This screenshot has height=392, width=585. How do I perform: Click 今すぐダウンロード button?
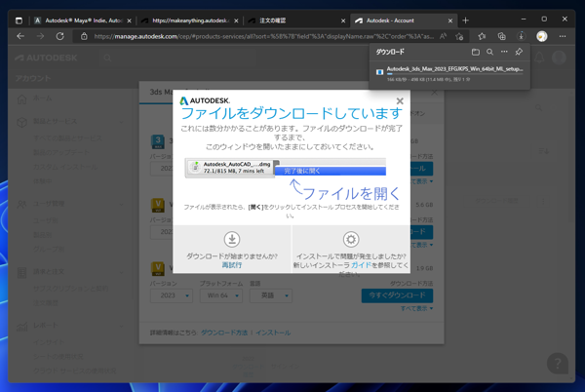[x=397, y=295]
